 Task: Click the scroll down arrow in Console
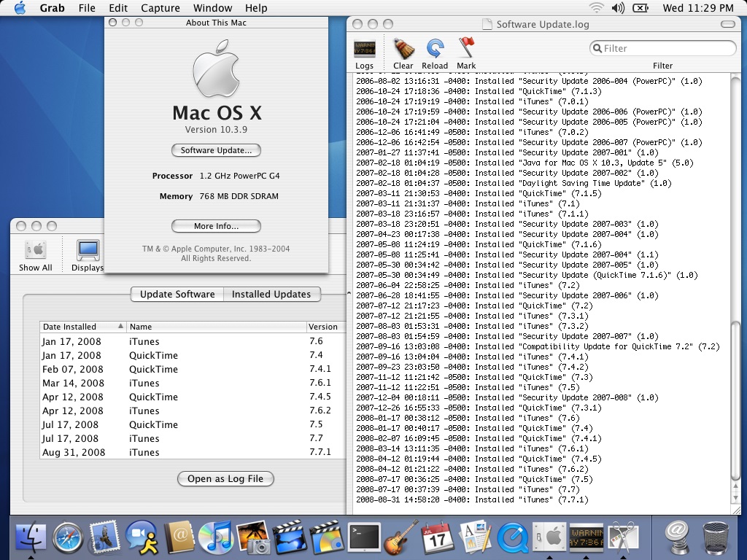(x=735, y=498)
